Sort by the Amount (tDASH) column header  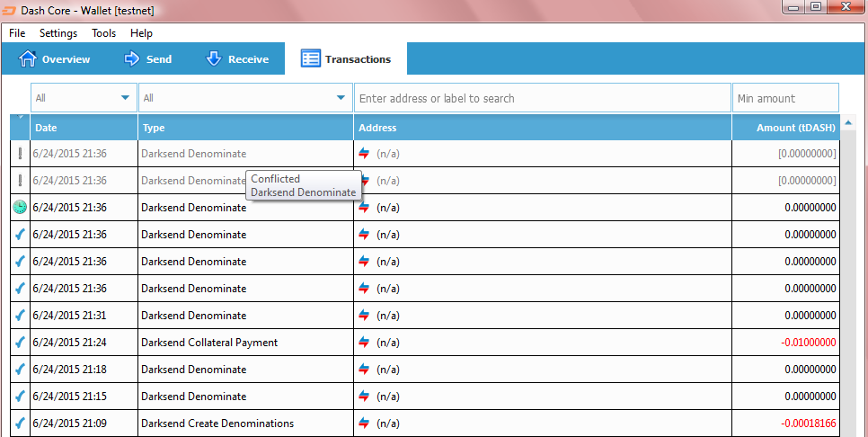(786, 128)
